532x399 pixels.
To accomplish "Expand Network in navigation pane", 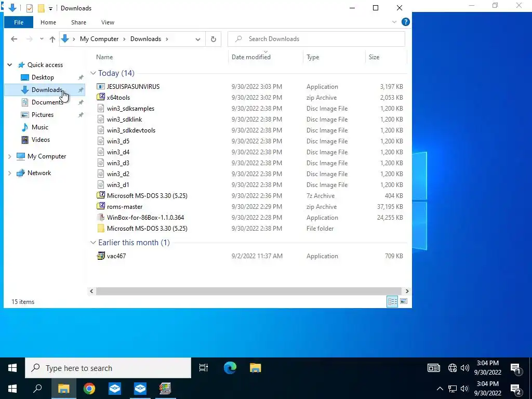I will pyautogui.click(x=9, y=173).
